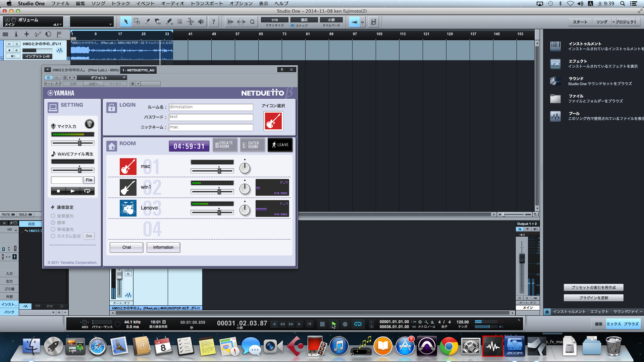
Task: Open the トラック menu
Action: 121,3
